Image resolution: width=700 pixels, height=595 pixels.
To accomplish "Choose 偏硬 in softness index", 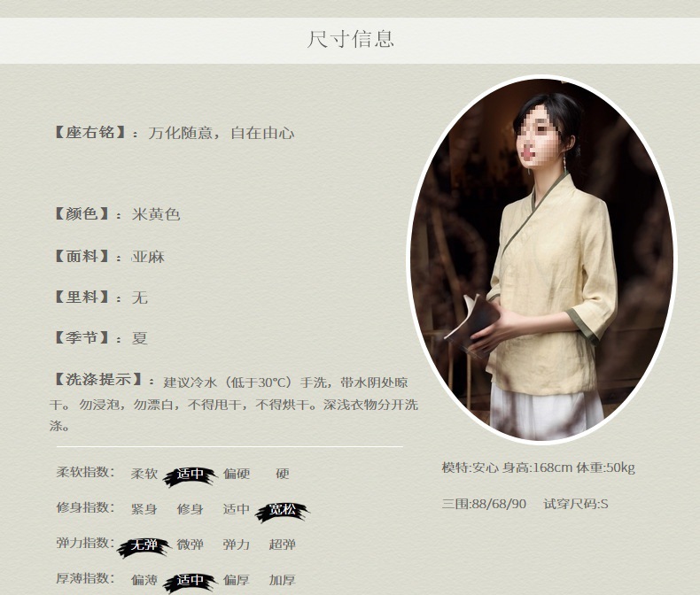I will click(x=237, y=473).
